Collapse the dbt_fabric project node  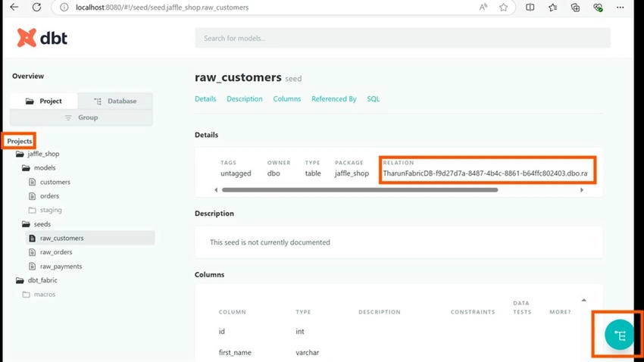pos(42,280)
